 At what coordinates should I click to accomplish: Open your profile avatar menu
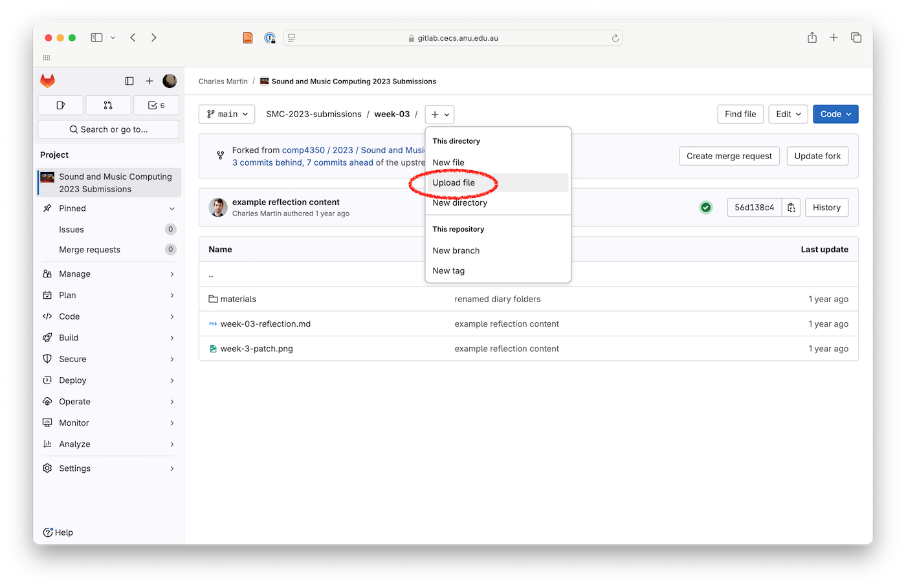169,81
